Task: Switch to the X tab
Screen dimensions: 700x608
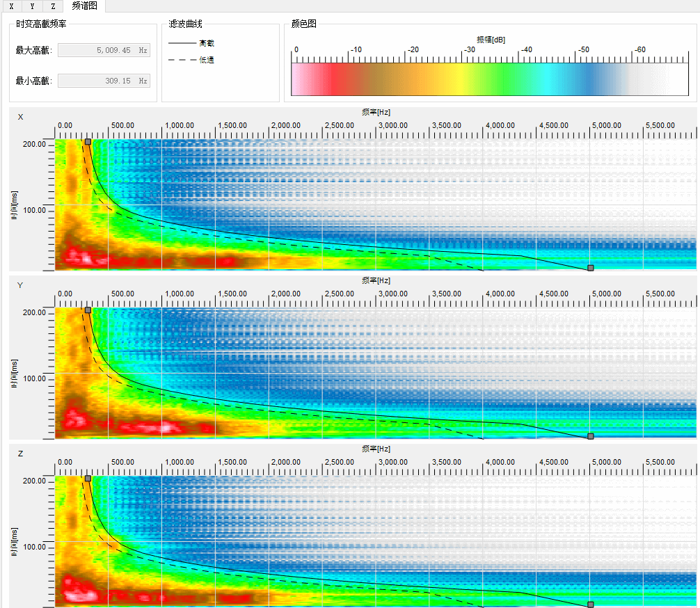Action: pos(11,6)
